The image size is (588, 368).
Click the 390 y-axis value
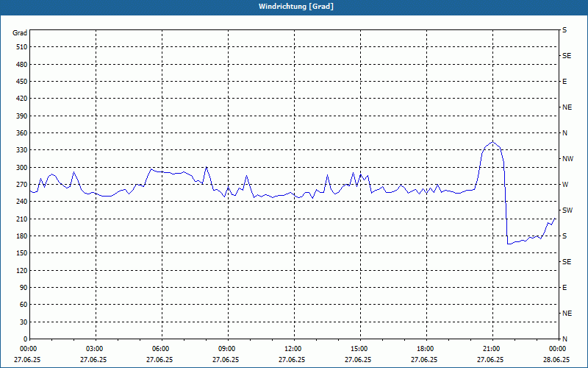coord(22,116)
